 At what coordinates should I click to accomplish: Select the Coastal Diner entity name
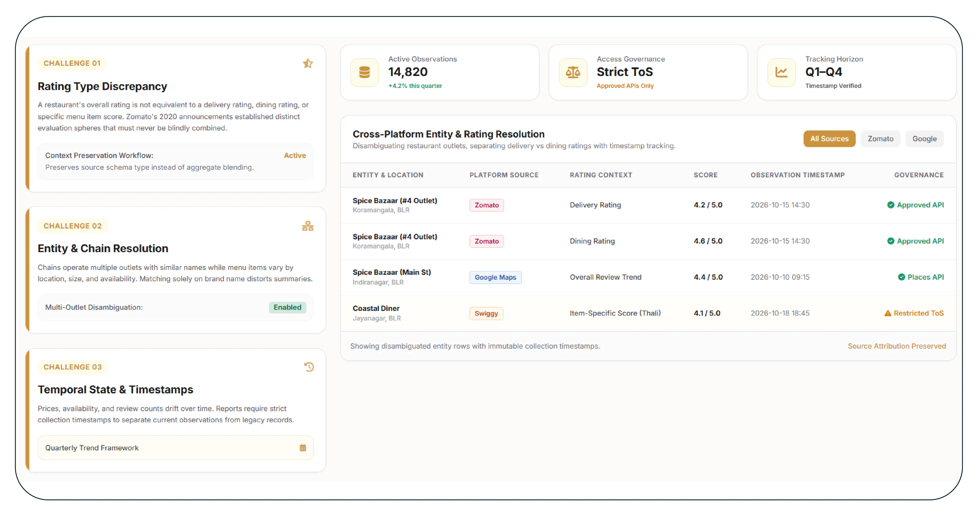(376, 308)
